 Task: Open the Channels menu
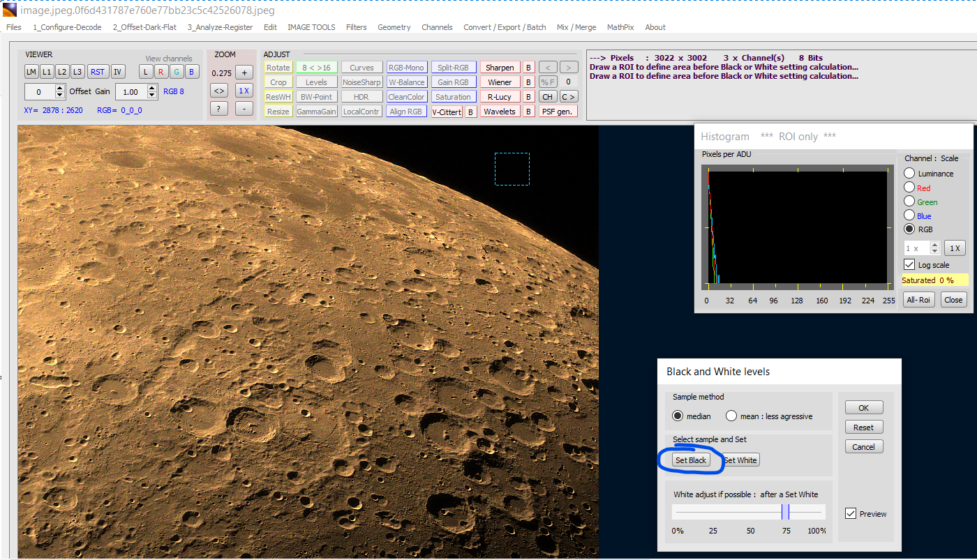[x=437, y=27]
